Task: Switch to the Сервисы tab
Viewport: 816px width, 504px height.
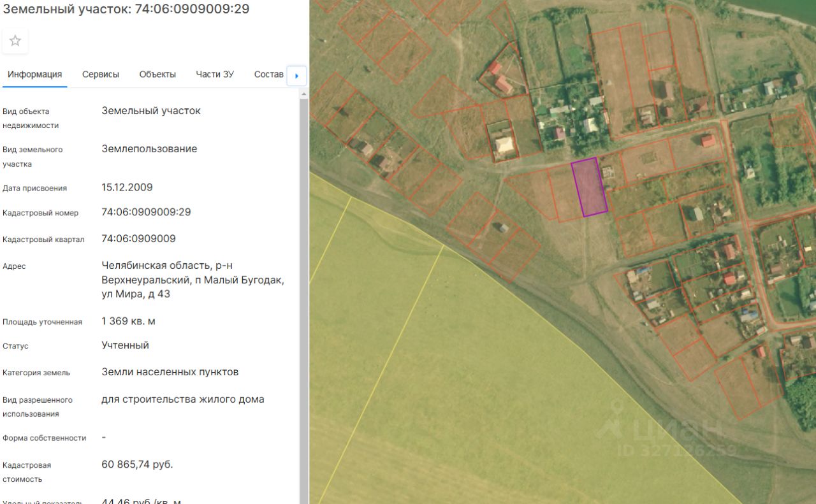Action: coord(100,75)
